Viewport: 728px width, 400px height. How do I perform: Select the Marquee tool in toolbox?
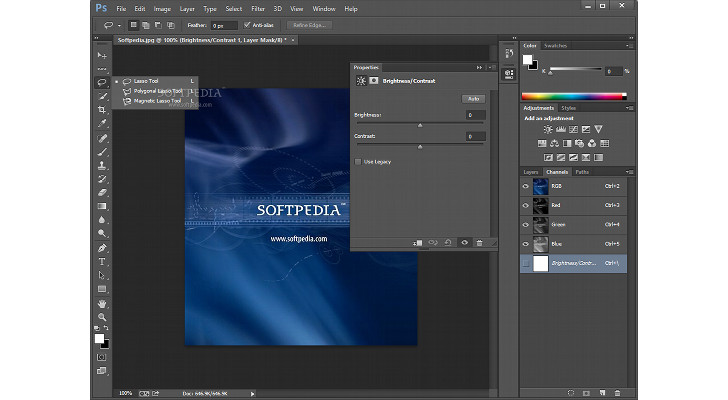(x=102, y=69)
